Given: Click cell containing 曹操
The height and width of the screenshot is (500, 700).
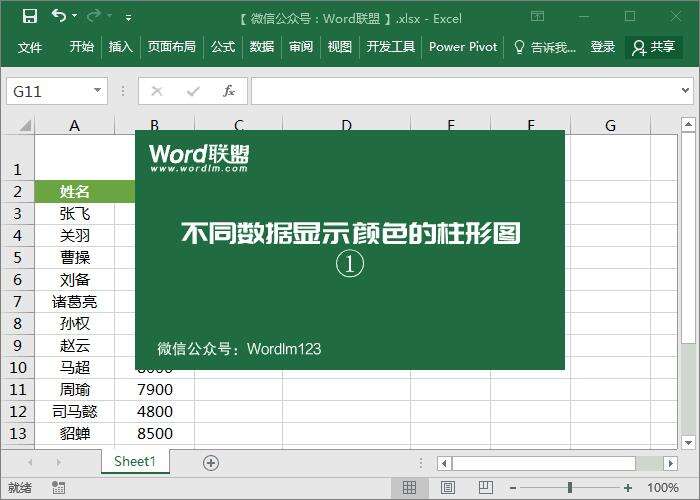Looking at the screenshot, I should coord(75,258).
